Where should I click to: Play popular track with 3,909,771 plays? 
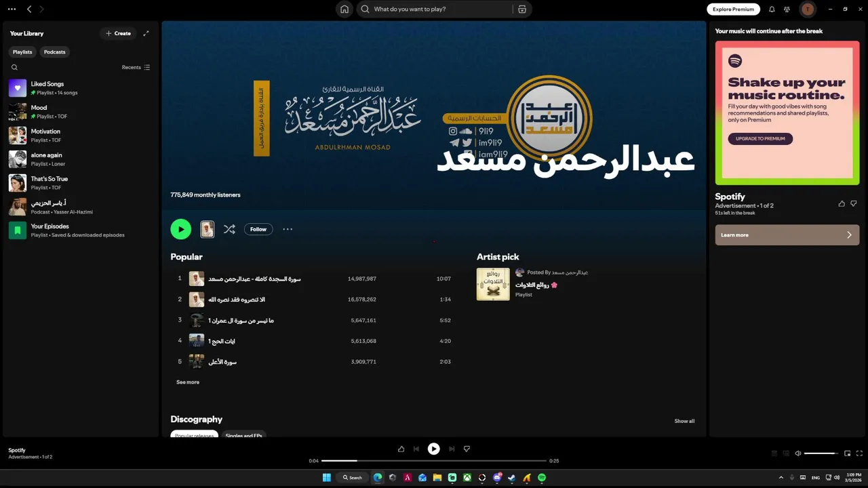coord(313,362)
